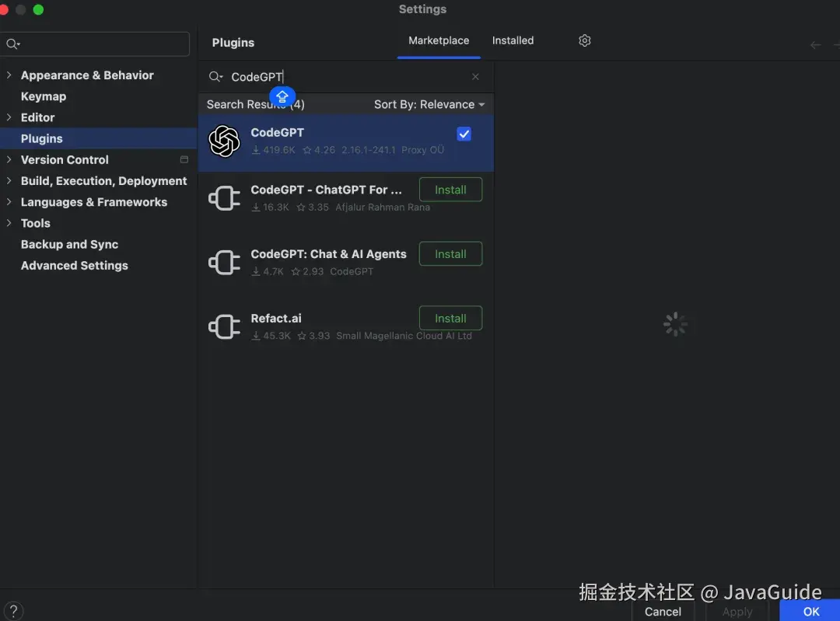Click the CodeGPT plugin search text field
This screenshot has width=840, height=621.
pyautogui.click(x=347, y=76)
